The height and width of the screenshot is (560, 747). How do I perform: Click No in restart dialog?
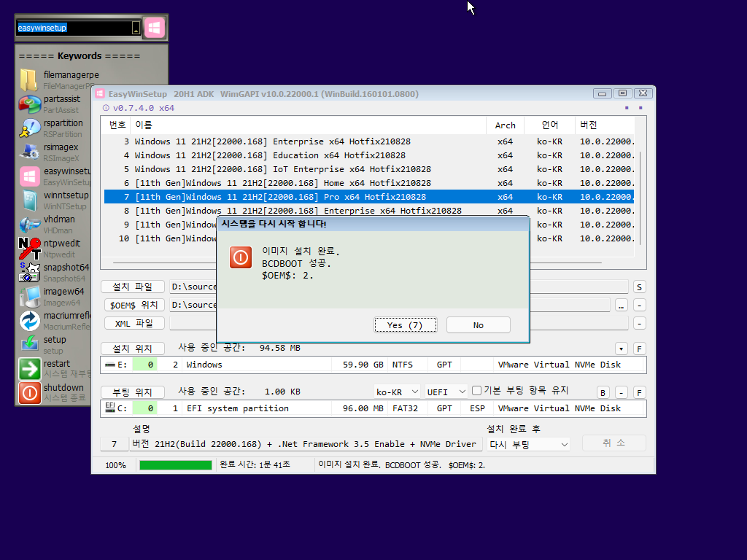point(479,325)
